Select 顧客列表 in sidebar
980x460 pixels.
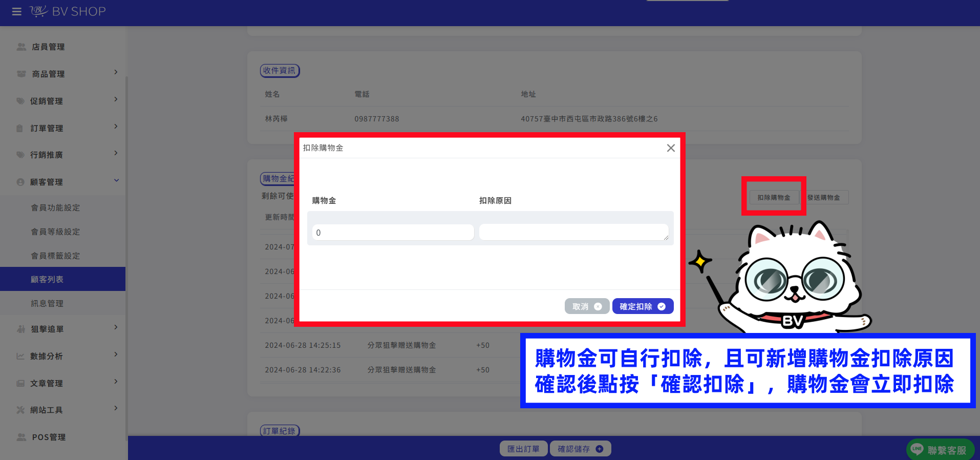(x=62, y=279)
